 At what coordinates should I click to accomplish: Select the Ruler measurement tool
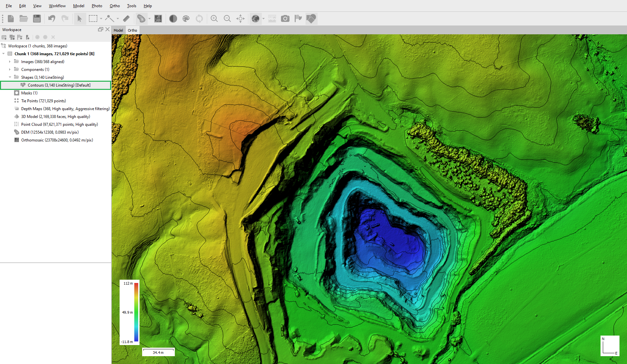coord(126,19)
